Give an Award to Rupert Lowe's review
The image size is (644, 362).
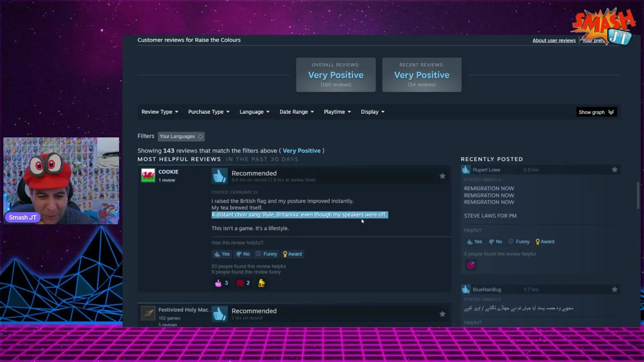point(545,242)
